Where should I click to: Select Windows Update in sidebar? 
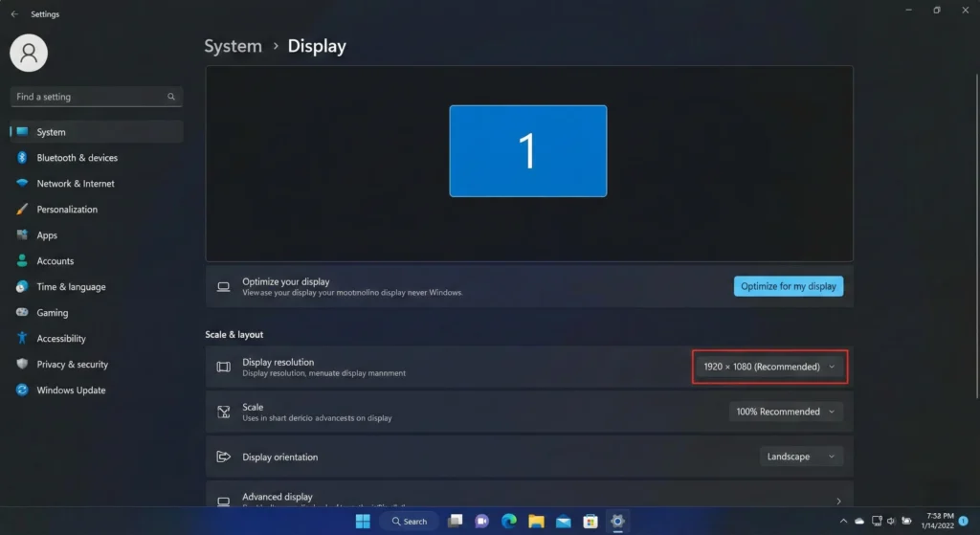pos(71,390)
